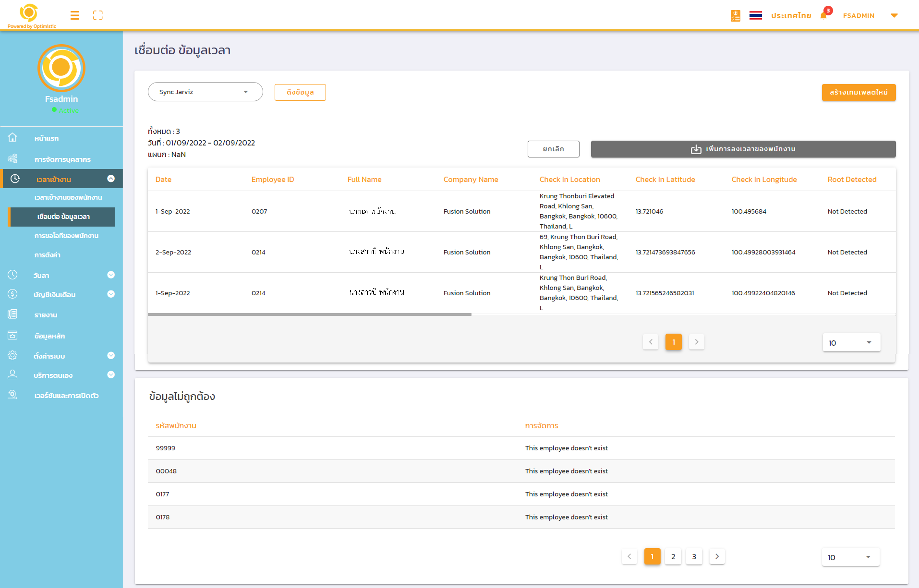The image size is (919, 588).
Task: Open เวอร์ชันและการเปิดตัว menu item
Action: [x=66, y=396]
